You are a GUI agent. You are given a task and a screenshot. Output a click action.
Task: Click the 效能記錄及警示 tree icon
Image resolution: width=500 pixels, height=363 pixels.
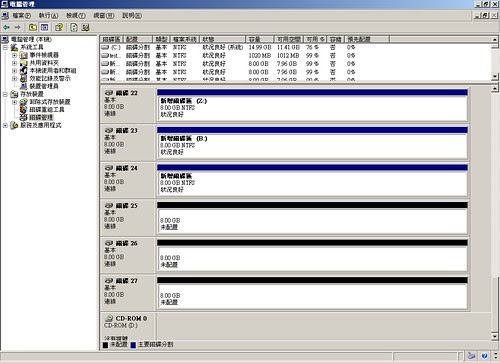tap(23, 78)
